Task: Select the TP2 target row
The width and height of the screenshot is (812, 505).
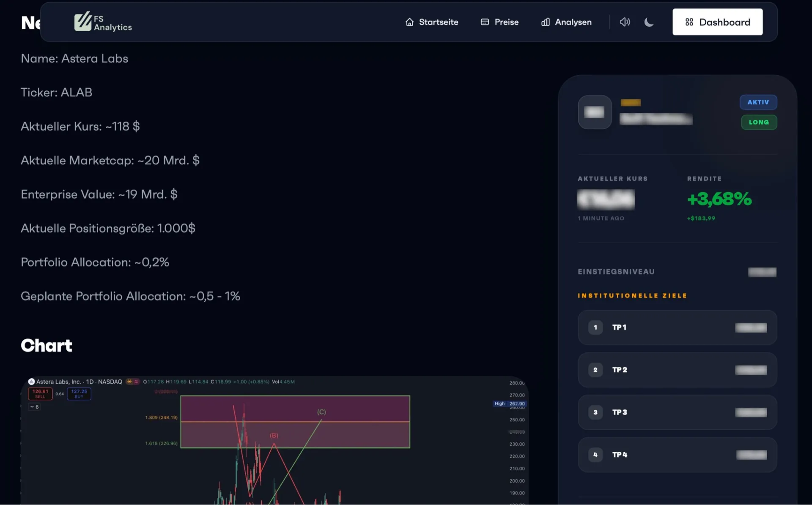Action: click(677, 370)
